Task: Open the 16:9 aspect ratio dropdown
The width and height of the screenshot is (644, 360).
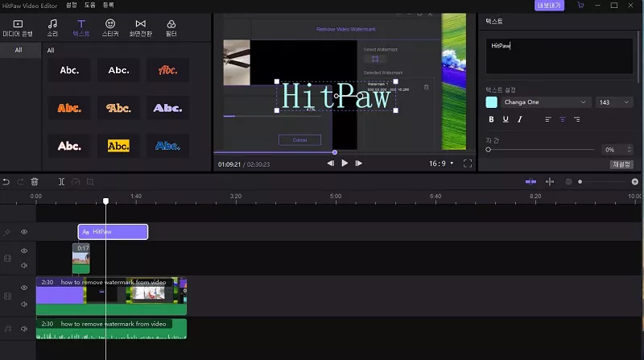Action: tap(440, 163)
